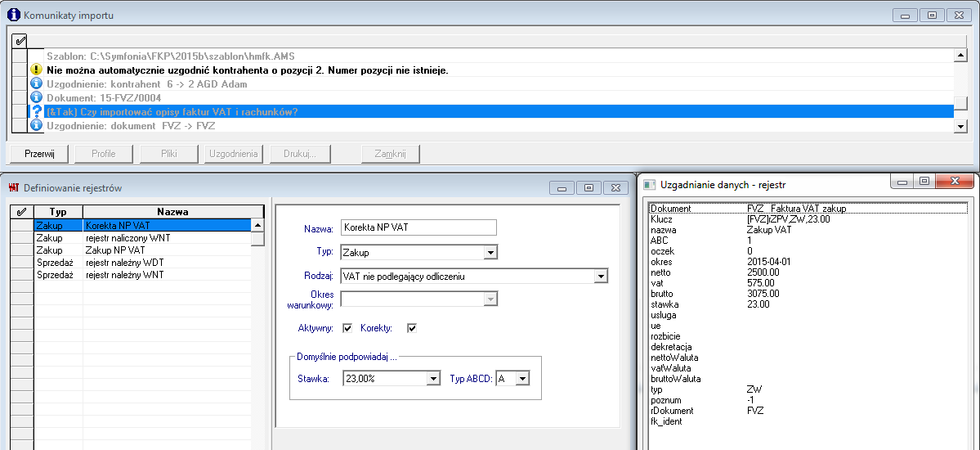Open the Typ ABCD dropdown showing A
Image resolution: width=980 pixels, height=450 pixels.
[x=523, y=379]
